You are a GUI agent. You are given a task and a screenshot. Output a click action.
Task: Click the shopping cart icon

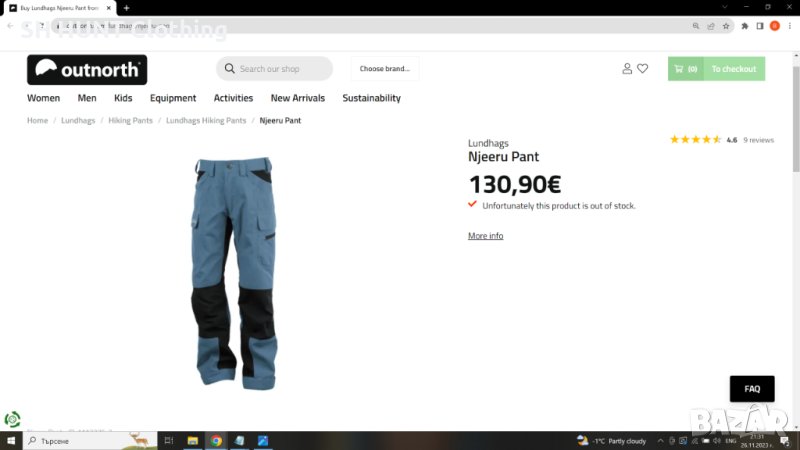pyautogui.click(x=680, y=69)
